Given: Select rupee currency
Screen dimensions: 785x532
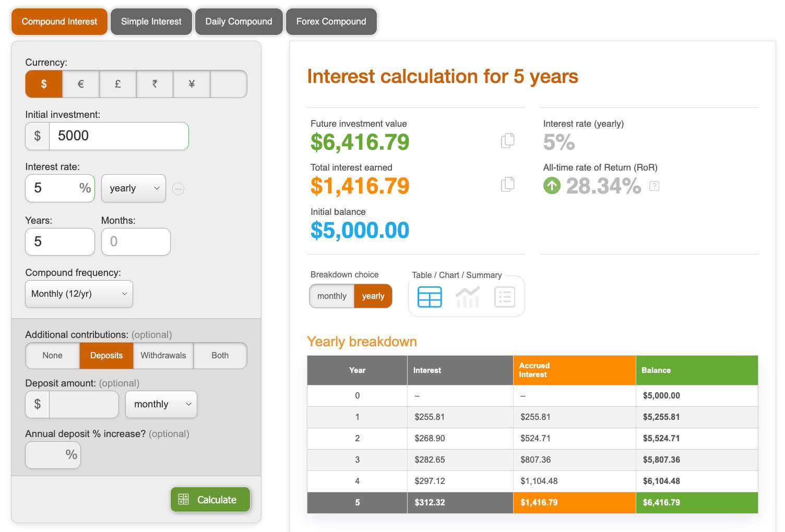Looking at the screenshot, I should point(155,84).
